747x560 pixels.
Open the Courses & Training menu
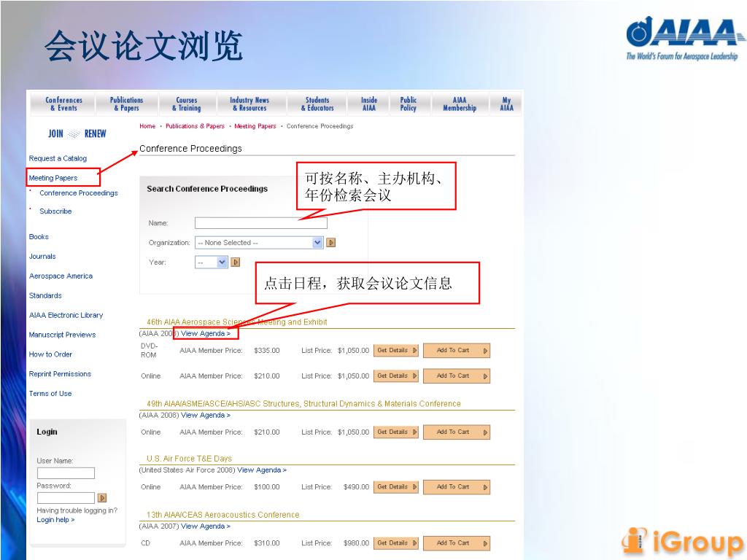tap(187, 104)
